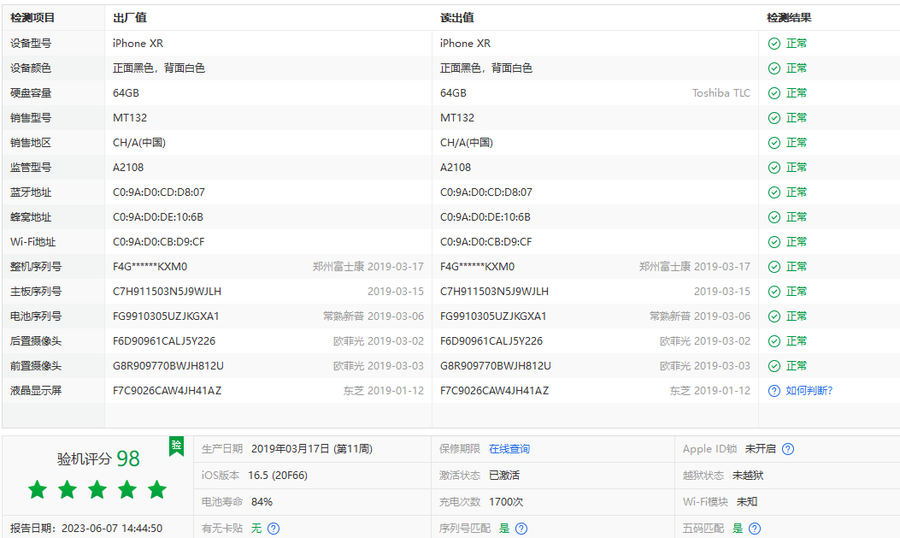
Task: Click the read-out 郑州富士康 2019-03-17 note
Action: tap(695, 266)
